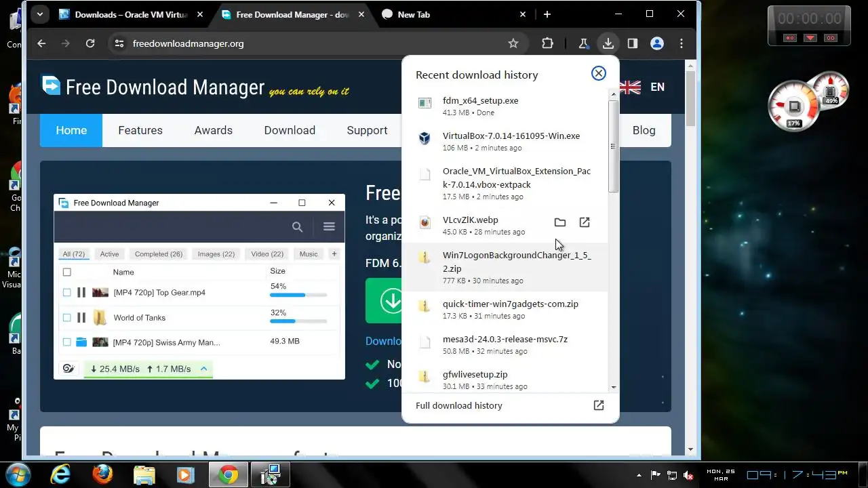The width and height of the screenshot is (868, 488).
Task: Click the freedownloadmanager.org address bar
Action: pos(317,43)
